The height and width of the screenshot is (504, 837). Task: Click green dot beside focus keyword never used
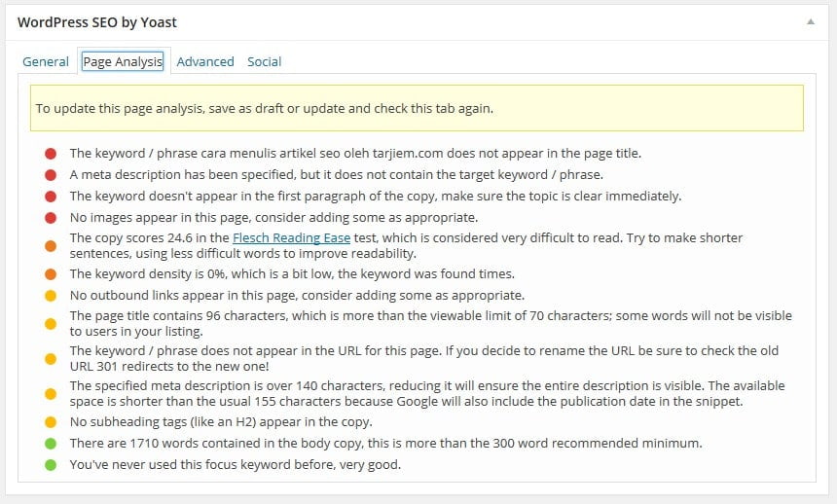point(51,465)
